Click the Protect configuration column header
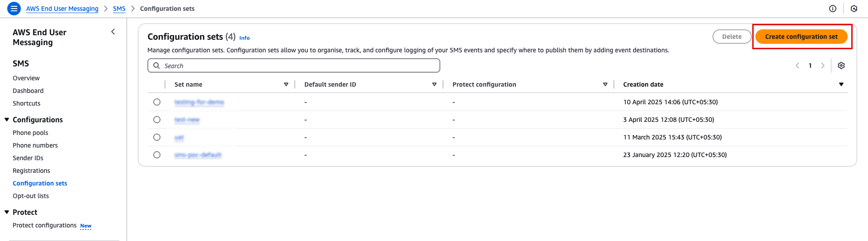868x241 pixels. (x=484, y=84)
